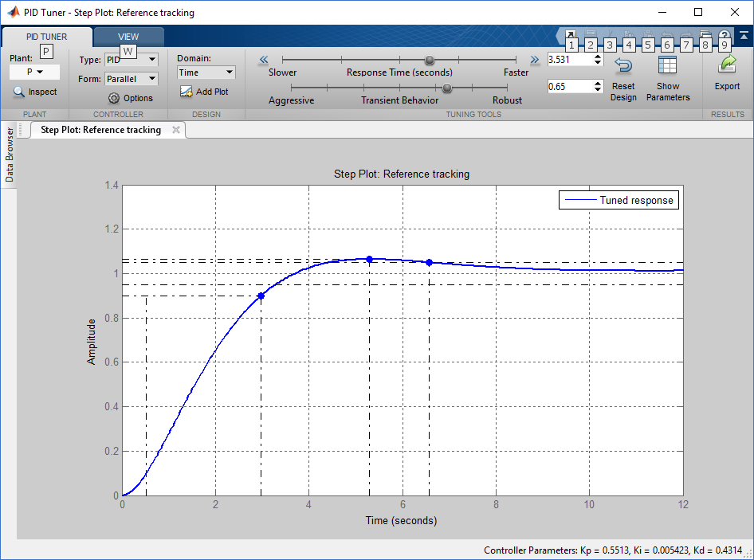
Task: Switch to the PID TUNER tab
Action: pyautogui.click(x=47, y=37)
